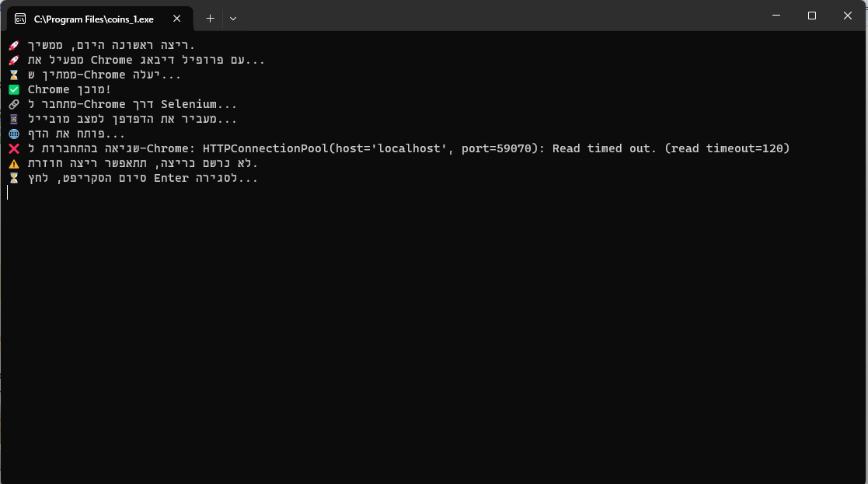This screenshot has height=484, width=868.
Task: Minimize the terminal window
Action: click(776, 16)
